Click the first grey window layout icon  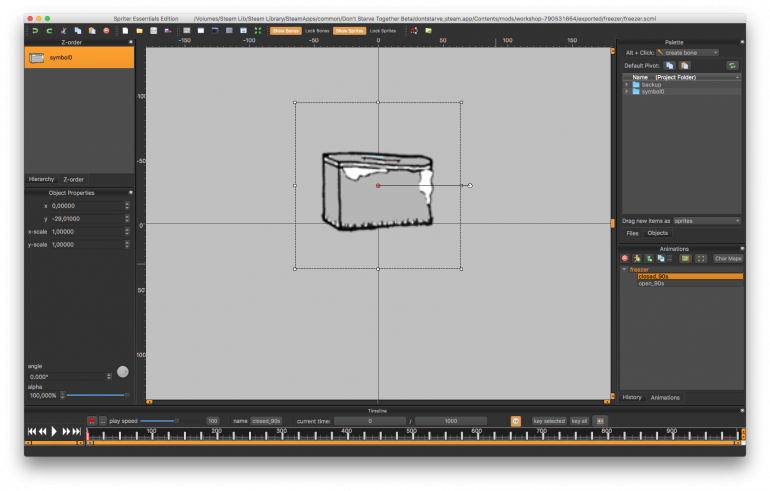click(187, 30)
